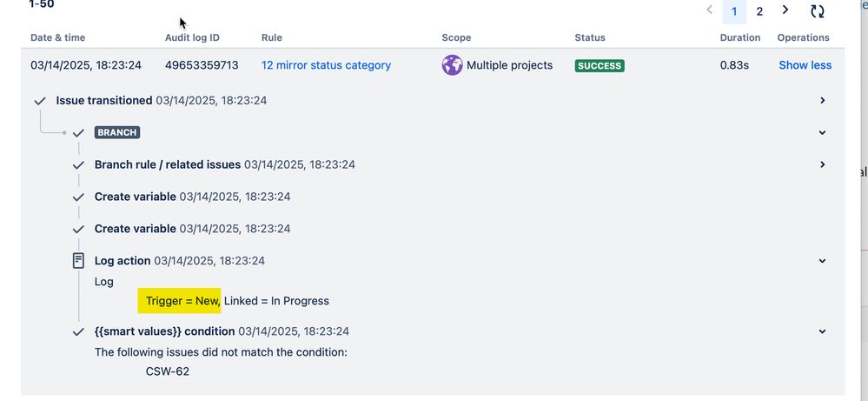The image size is (868, 401).
Task: Collapse the BRANCH section chevron
Action: pos(823,132)
